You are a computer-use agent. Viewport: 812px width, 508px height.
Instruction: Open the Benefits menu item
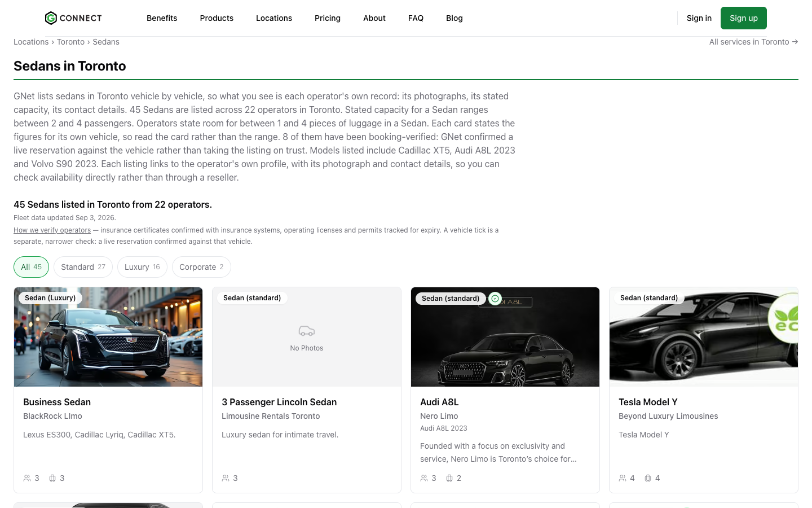[x=162, y=18]
